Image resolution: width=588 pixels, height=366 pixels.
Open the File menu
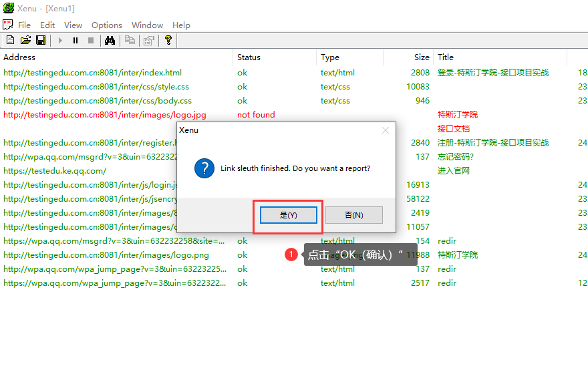coord(24,25)
